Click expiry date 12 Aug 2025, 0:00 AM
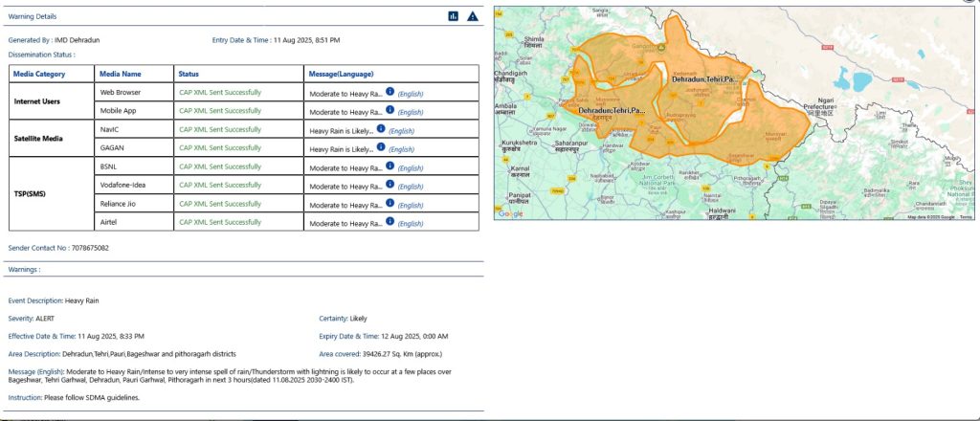The image size is (980, 421). click(414, 336)
